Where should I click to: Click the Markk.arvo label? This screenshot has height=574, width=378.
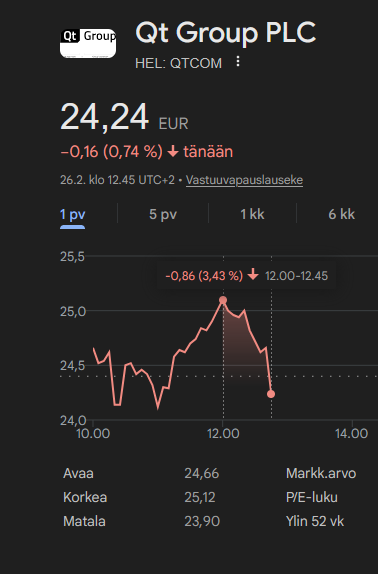coord(321,474)
